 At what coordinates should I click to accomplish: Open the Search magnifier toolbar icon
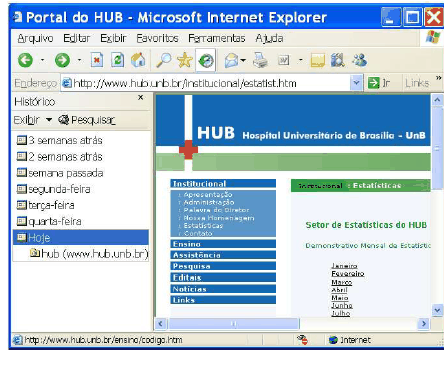(164, 60)
